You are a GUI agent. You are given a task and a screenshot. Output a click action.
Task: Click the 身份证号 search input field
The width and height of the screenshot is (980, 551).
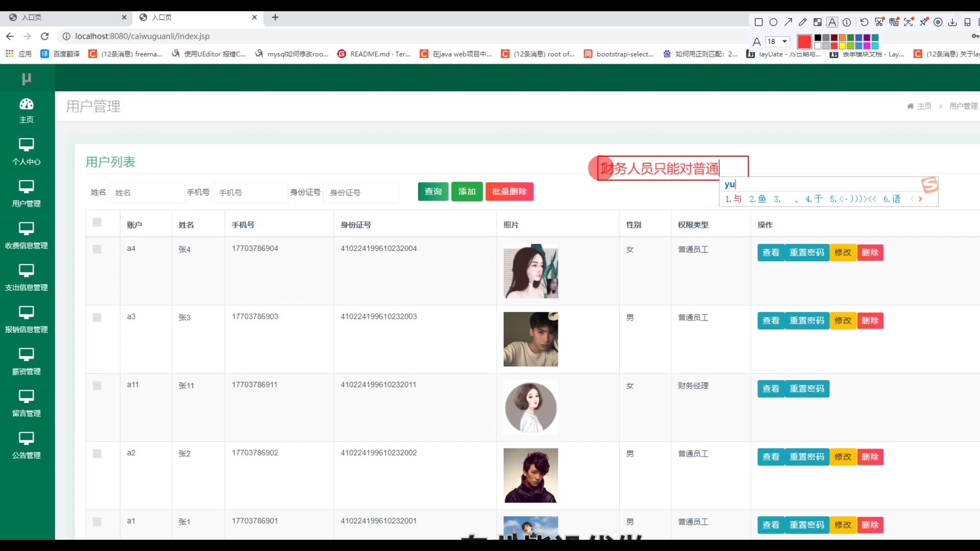(x=360, y=192)
